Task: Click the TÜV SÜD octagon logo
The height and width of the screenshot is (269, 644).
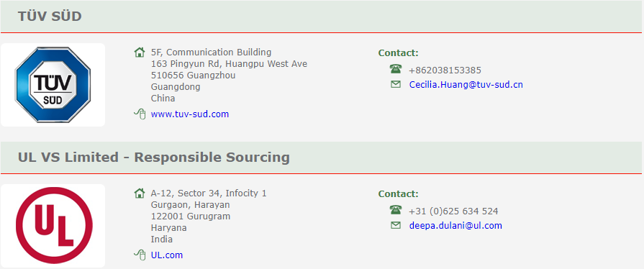Action: pos(53,85)
